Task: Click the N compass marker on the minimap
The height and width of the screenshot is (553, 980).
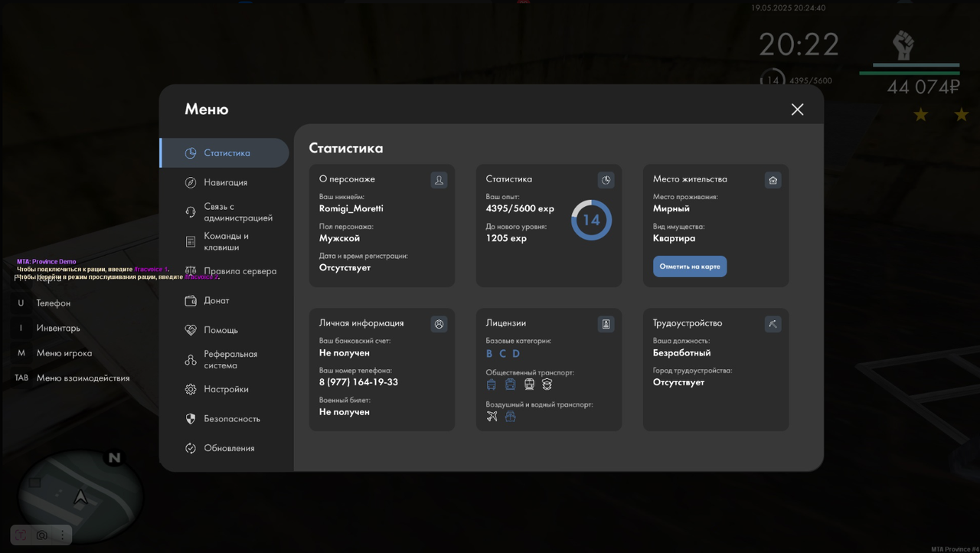Action: point(114,458)
